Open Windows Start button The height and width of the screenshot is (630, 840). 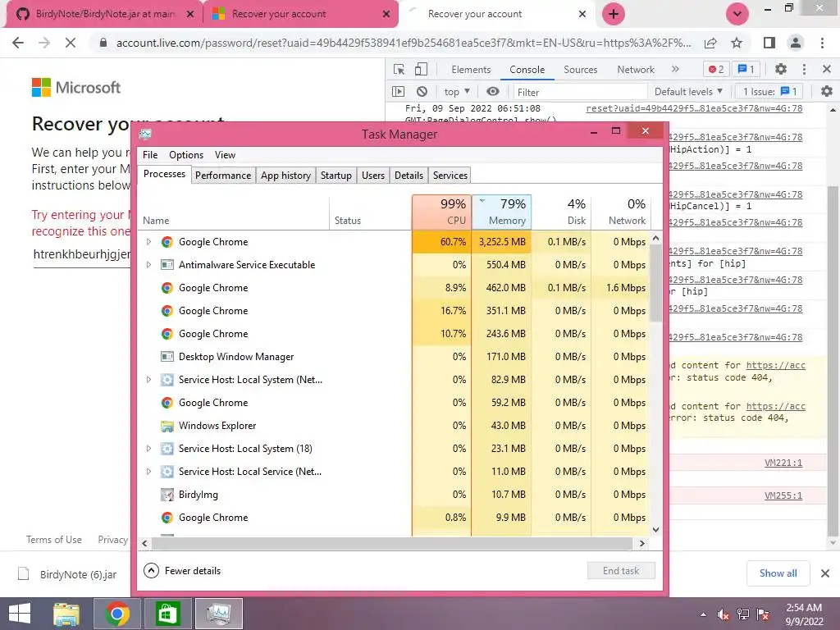tap(20, 614)
